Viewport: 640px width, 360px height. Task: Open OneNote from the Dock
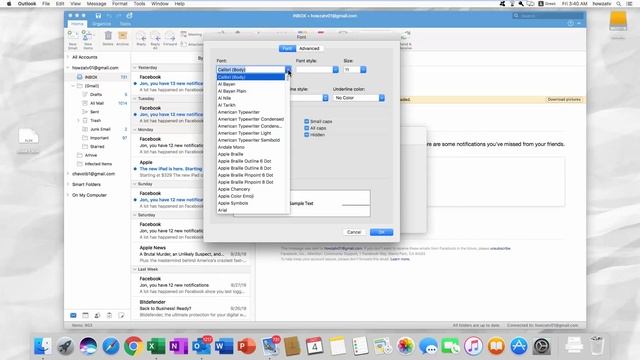click(x=178, y=346)
